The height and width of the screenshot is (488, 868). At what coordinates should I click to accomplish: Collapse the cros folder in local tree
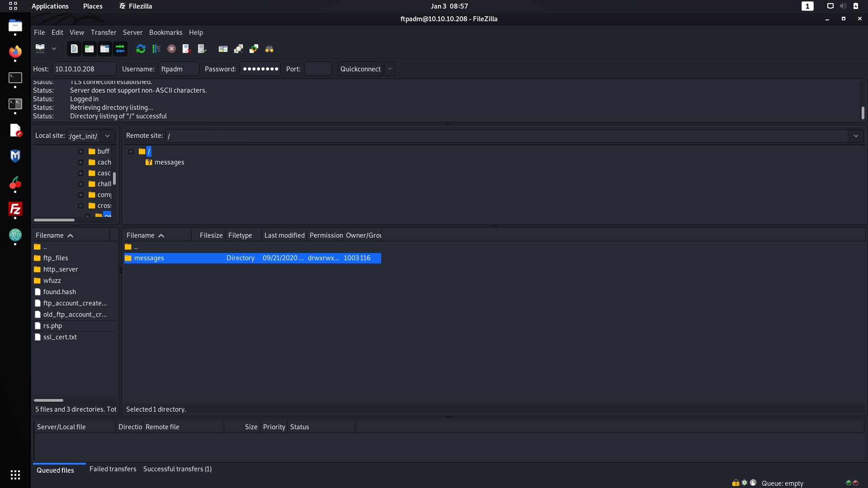click(x=80, y=206)
